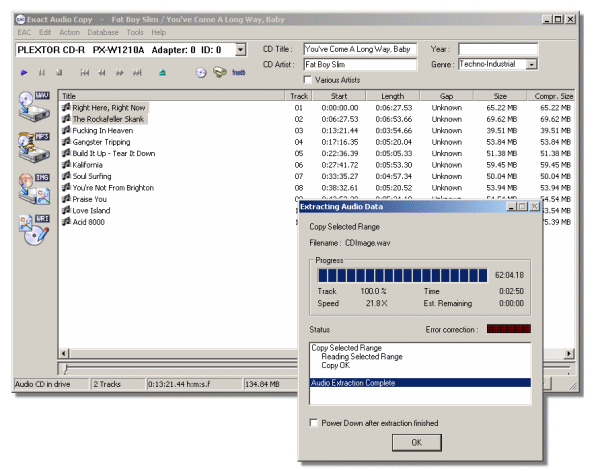Open the Tools menu
The height and width of the screenshot is (471, 600).
[135, 33]
